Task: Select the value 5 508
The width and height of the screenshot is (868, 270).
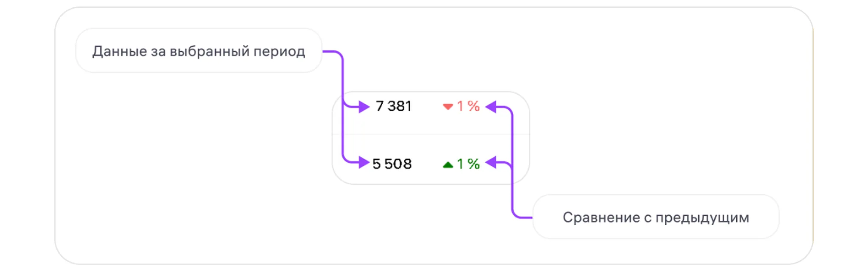Action: click(x=392, y=164)
